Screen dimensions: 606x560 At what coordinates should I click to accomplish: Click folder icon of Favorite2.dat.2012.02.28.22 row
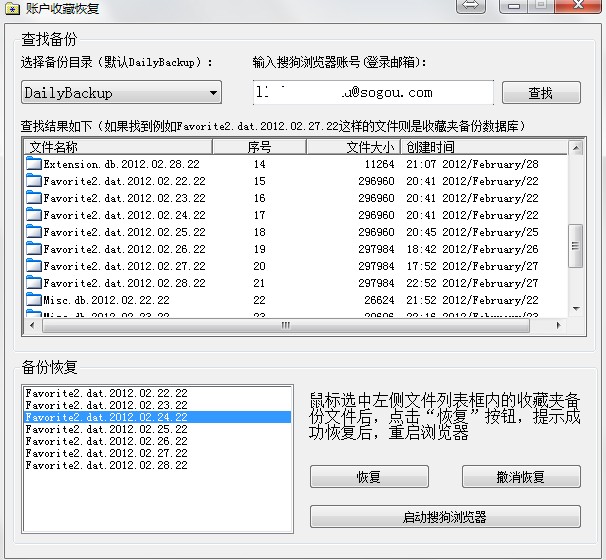[x=34, y=283]
